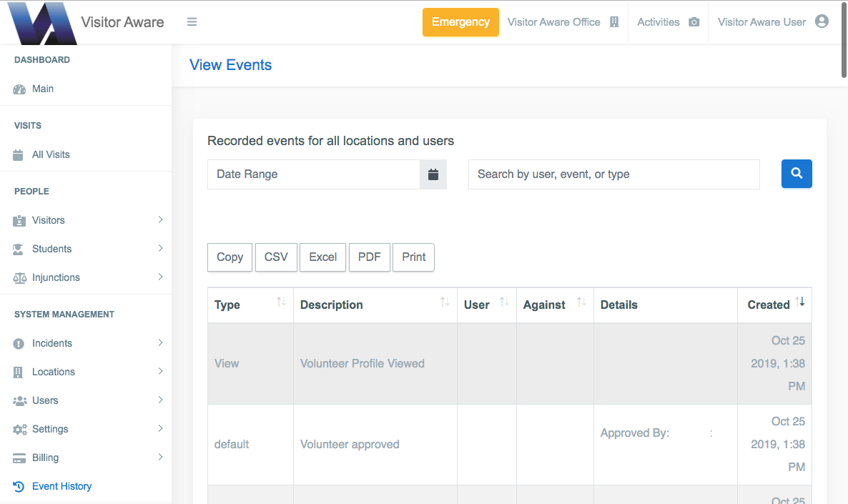Click the Print button
The image size is (848, 504).
point(414,257)
